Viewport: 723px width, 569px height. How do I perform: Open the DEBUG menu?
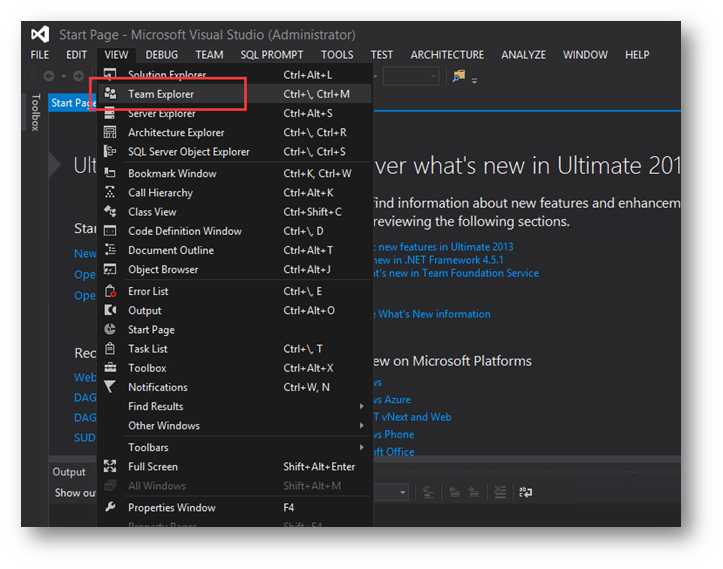tap(161, 55)
